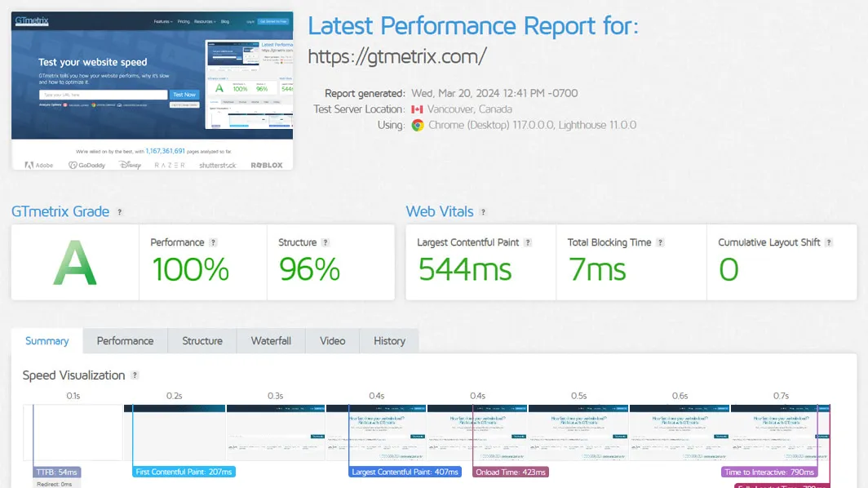Open the Video tab
Viewport: 868px width, 488px height.
pos(332,341)
